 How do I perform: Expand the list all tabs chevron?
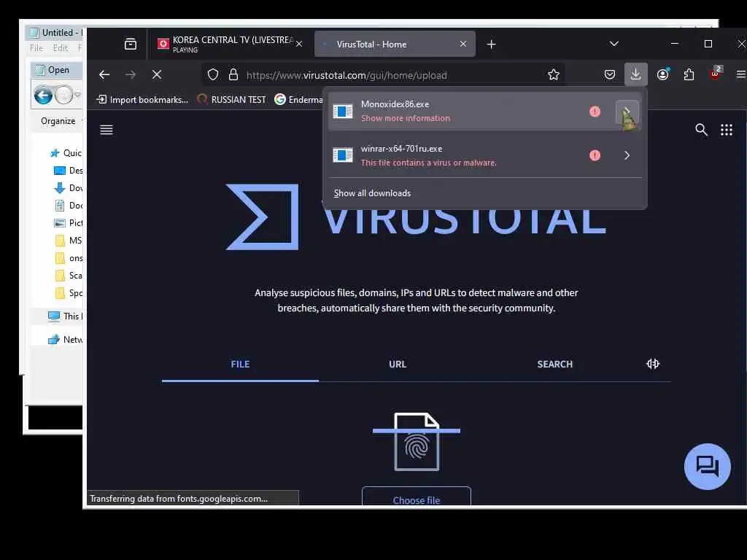(x=614, y=44)
